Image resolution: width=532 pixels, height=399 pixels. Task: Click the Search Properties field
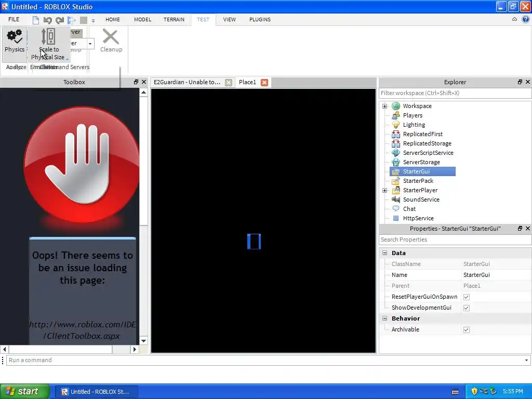(455, 240)
